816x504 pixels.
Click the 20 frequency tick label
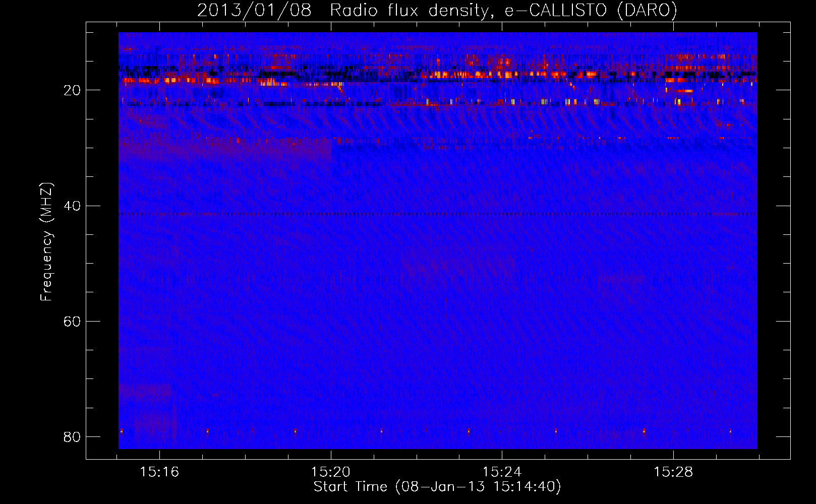coord(72,91)
